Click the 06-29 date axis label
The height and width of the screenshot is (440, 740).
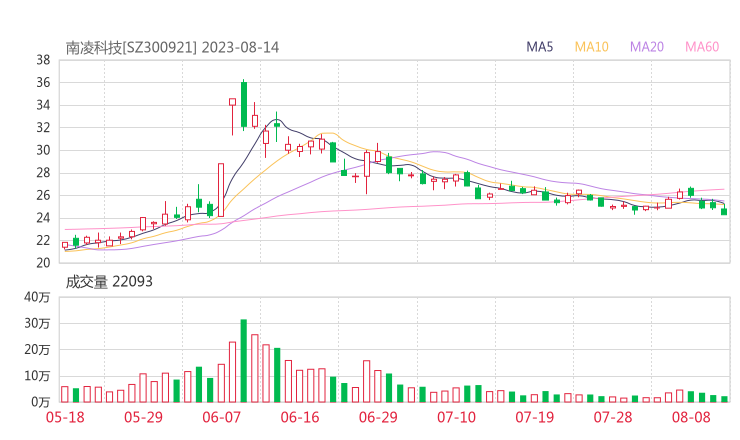click(378, 417)
